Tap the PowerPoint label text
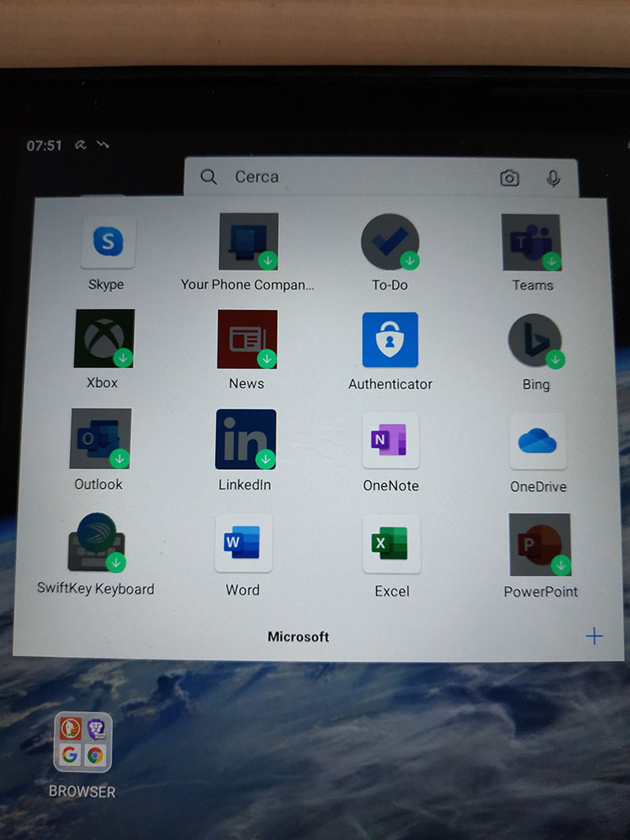Viewport: 630px width, 840px height. click(541, 591)
